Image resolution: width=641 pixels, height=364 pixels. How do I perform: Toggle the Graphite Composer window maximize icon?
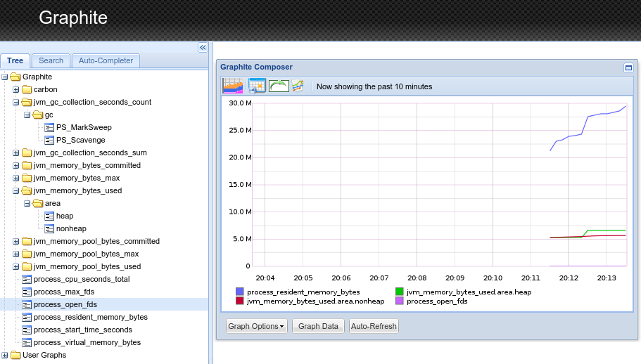pyautogui.click(x=628, y=67)
